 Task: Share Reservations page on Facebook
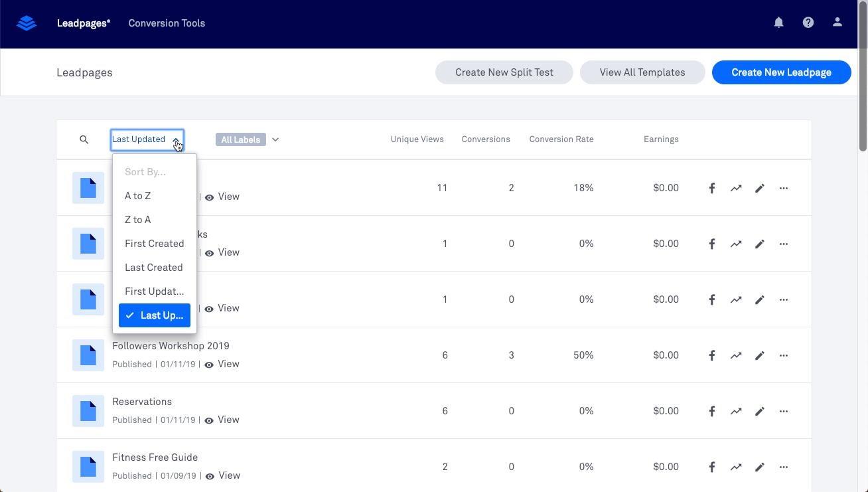tap(711, 411)
